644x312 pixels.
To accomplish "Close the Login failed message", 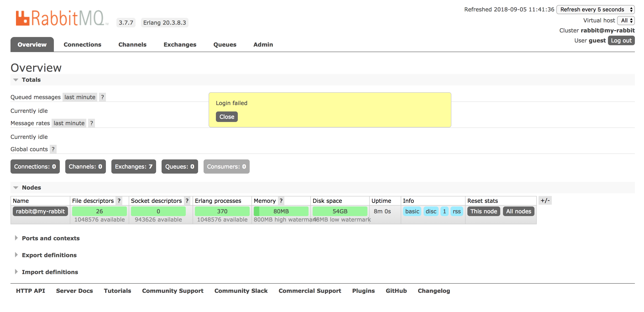I will pyautogui.click(x=227, y=117).
